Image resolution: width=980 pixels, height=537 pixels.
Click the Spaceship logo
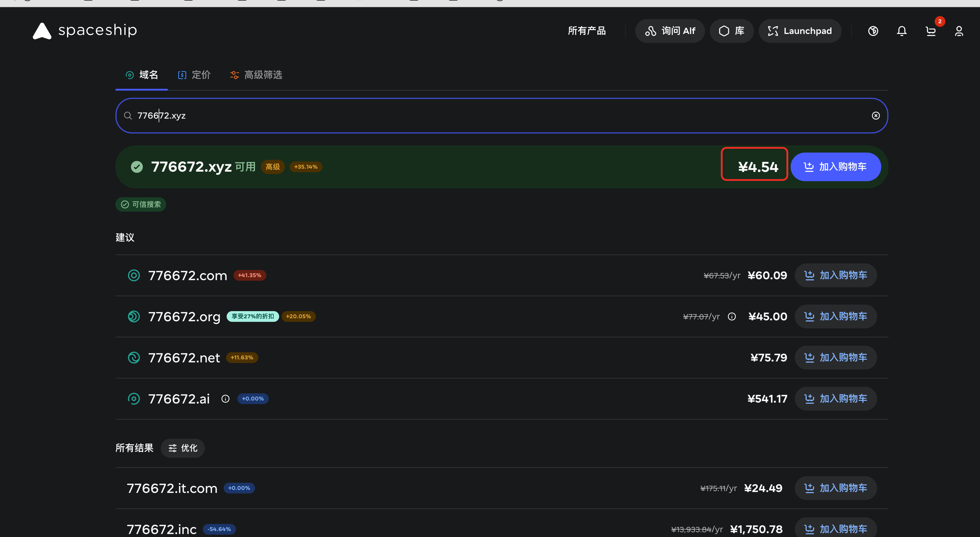coord(84,31)
